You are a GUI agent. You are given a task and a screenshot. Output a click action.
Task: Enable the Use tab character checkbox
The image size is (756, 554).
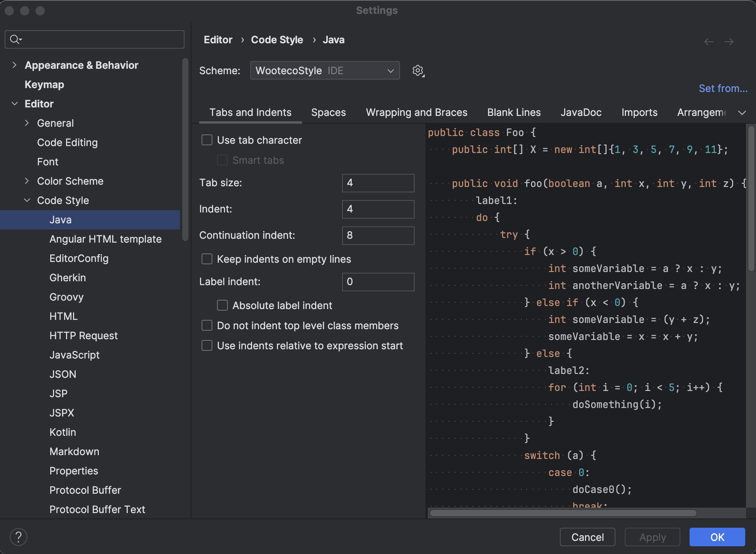(x=207, y=140)
